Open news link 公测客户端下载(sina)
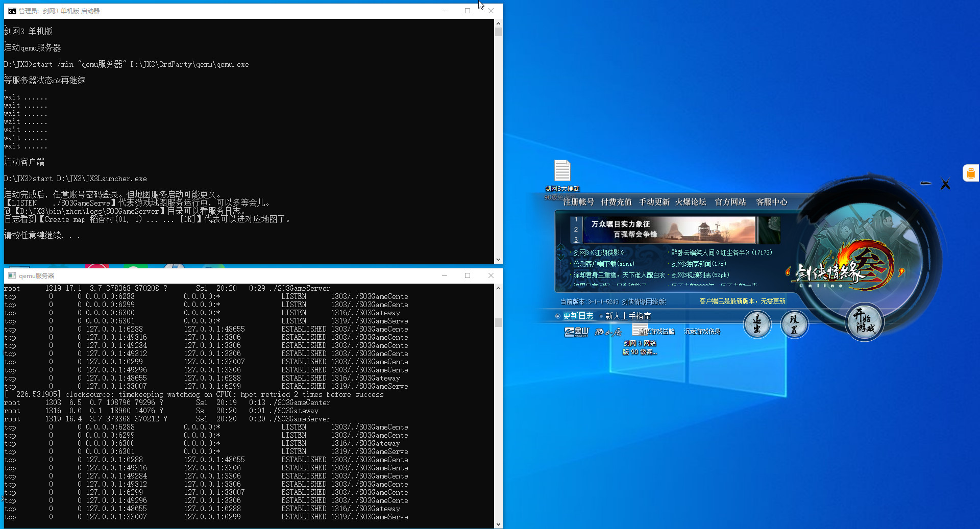 tap(603, 264)
